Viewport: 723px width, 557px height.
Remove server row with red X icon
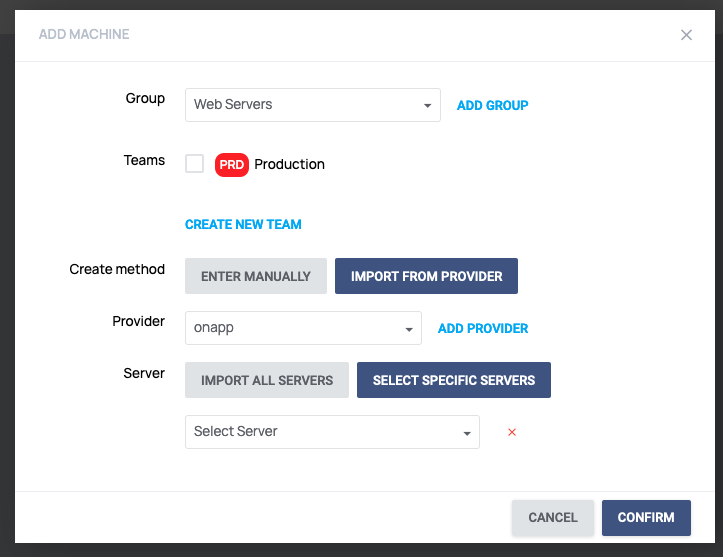tap(512, 432)
